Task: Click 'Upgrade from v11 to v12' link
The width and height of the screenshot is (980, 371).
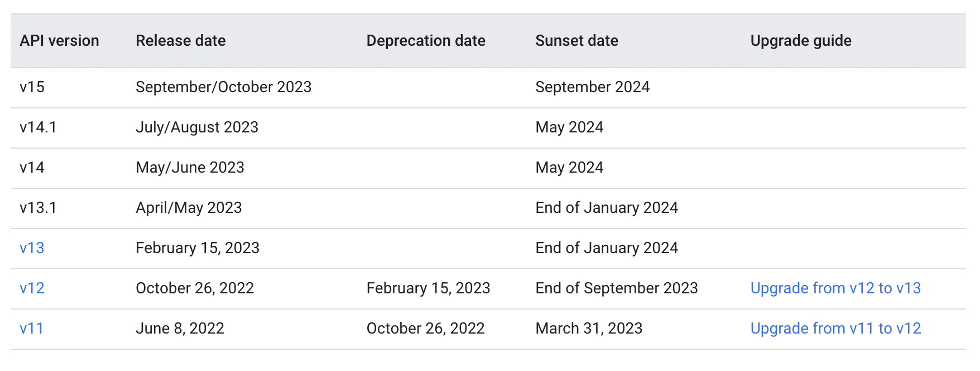Action: pyautogui.click(x=835, y=329)
